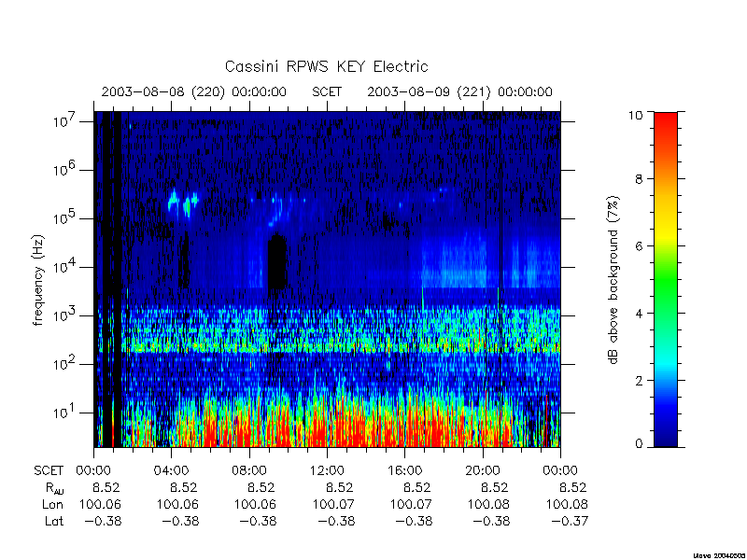
Task: Click the color bar tick label 0
Action: tap(639, 444)
